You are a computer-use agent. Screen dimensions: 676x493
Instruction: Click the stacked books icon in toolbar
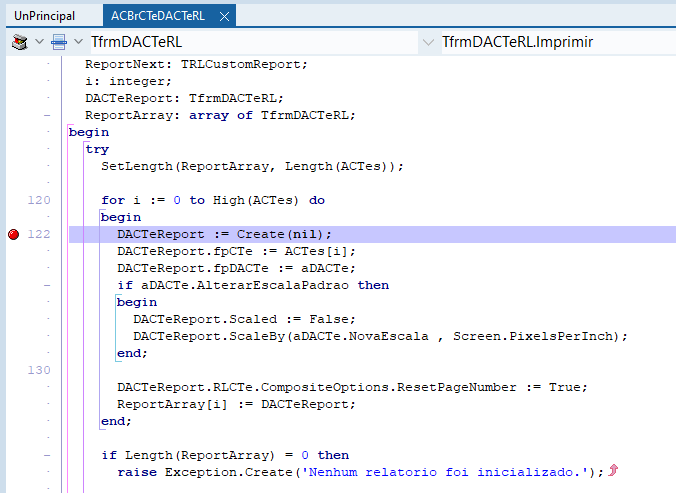[19, 42]
